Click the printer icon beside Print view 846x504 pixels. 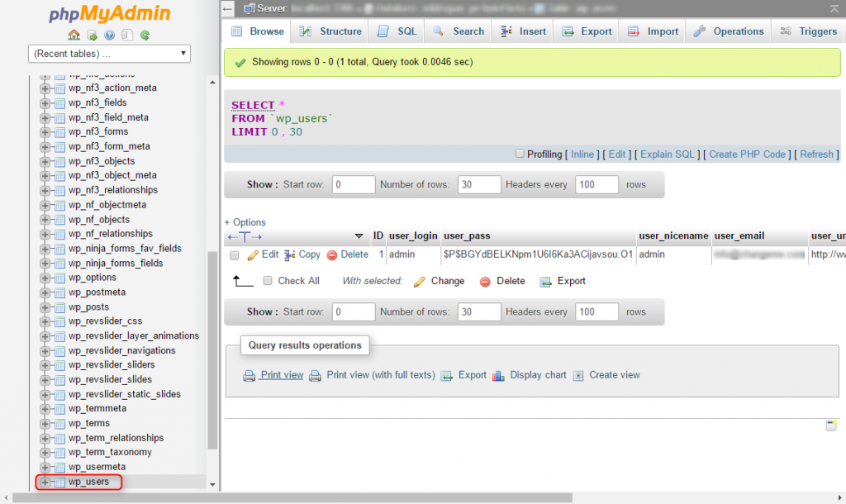[x=249, y=376]
